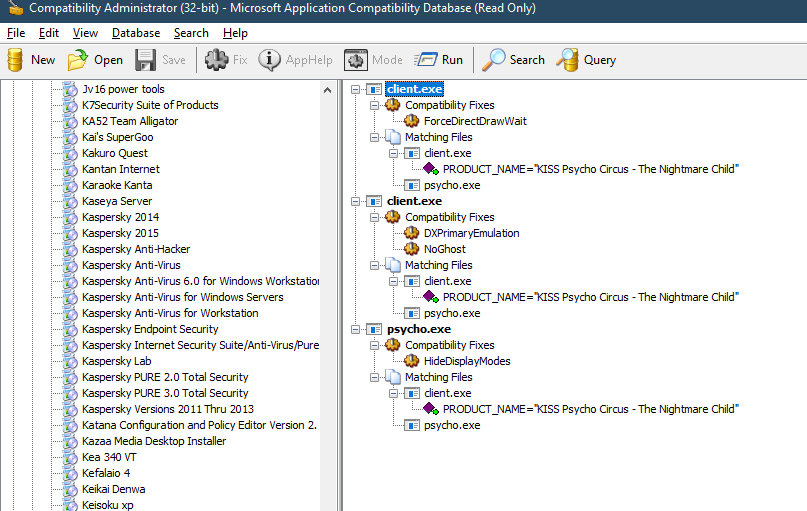
Task: Click the Run toolbar label
Action: tap(452, 60)
